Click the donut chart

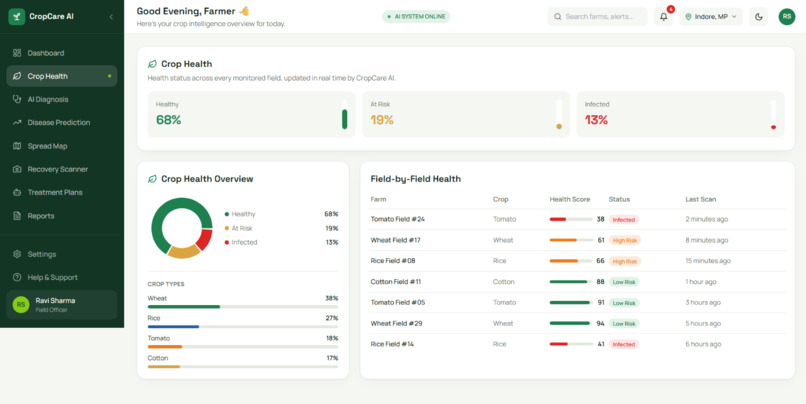[x=181, y=228]
